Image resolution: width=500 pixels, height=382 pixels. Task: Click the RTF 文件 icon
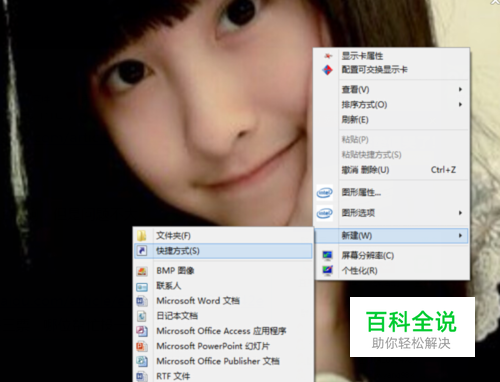142,376
